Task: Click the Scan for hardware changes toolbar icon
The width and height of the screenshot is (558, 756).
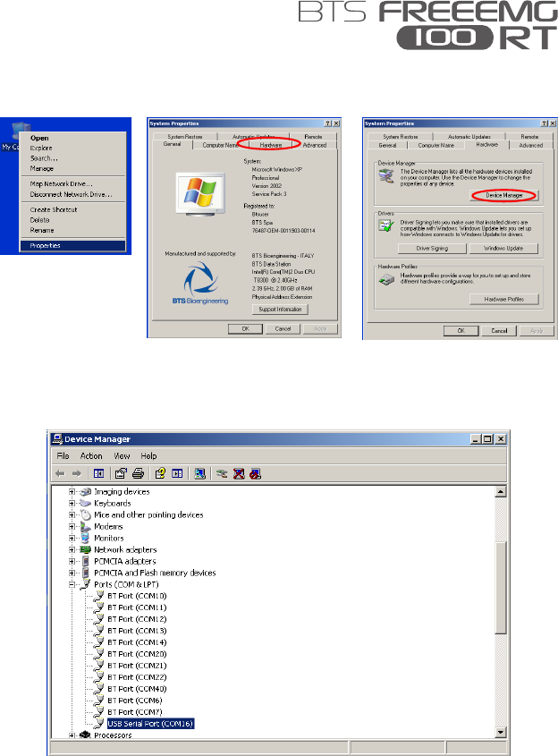Action: (199, 473)
